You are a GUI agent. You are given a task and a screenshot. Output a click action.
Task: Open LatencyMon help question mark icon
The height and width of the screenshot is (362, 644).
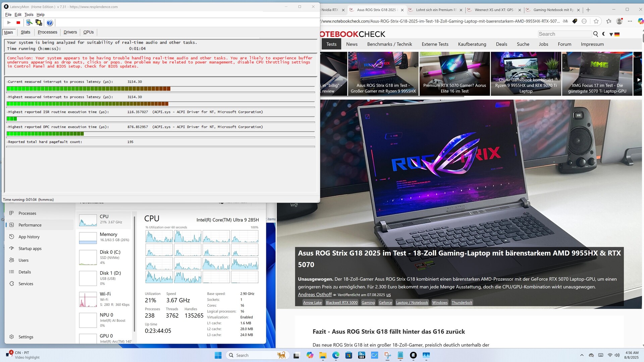pos(50,22)
